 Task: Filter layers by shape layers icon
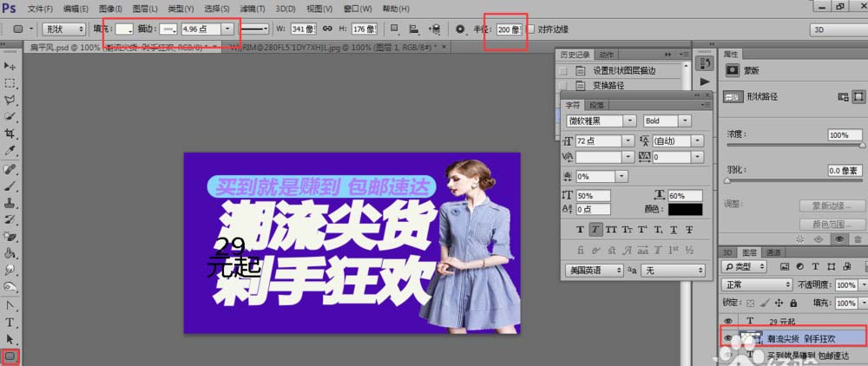832,266
